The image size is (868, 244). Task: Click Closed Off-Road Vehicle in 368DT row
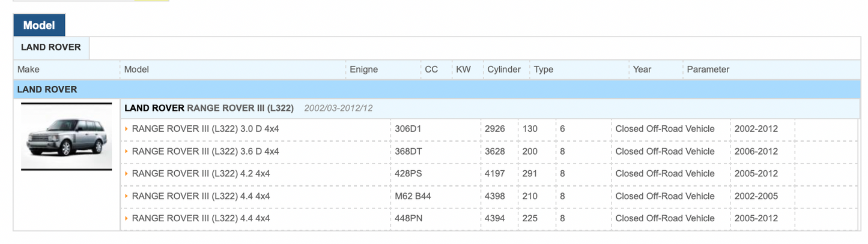click(665, 152)
